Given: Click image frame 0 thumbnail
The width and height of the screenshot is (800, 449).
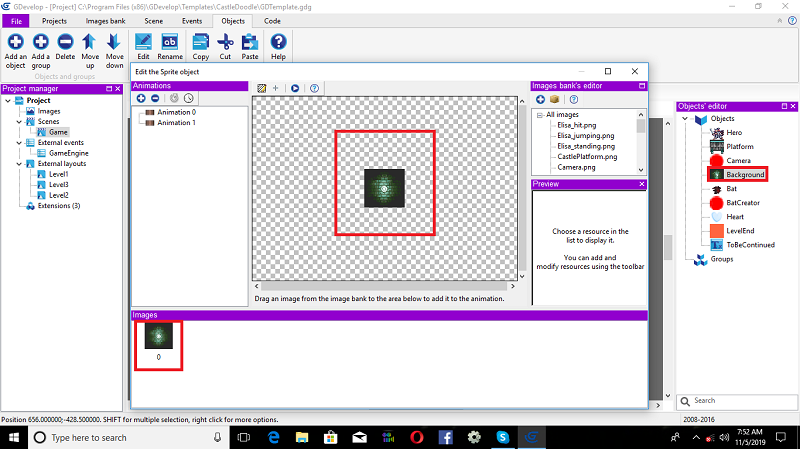Looking at the screenshot, I should click(159, 336).
